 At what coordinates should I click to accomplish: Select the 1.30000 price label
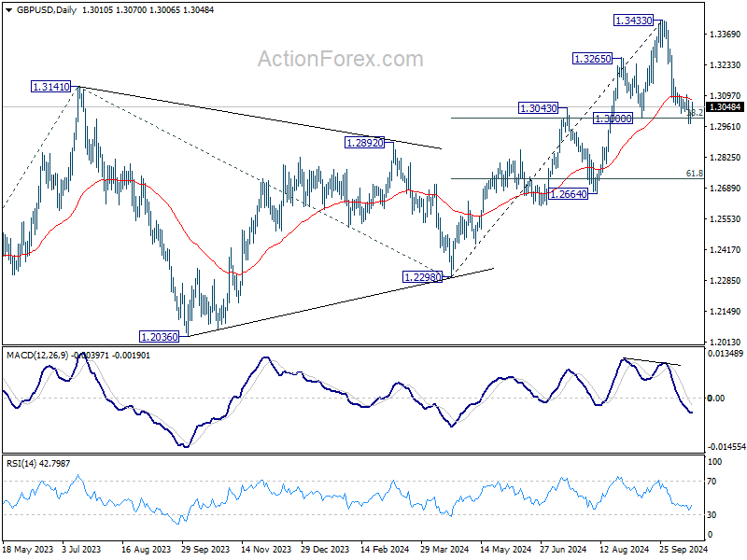click(613, 119)
